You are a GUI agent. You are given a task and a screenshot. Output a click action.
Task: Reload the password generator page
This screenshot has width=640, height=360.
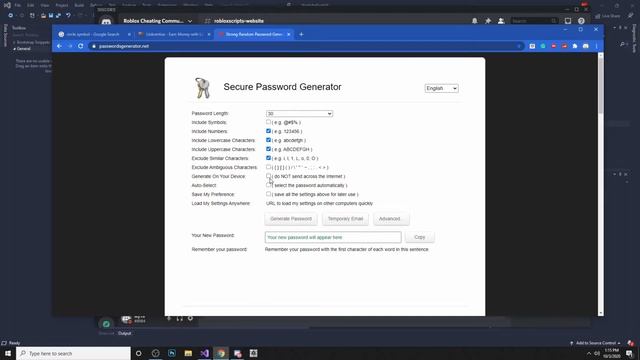pos(80,46)
